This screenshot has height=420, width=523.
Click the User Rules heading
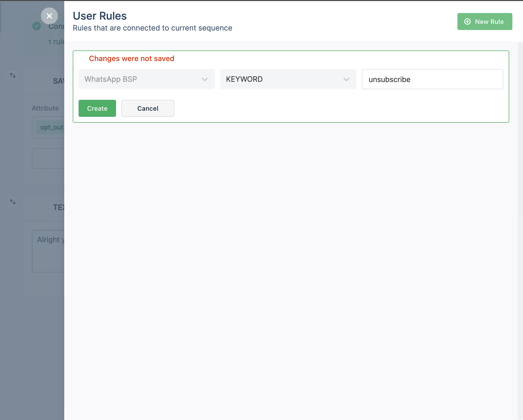100,16
